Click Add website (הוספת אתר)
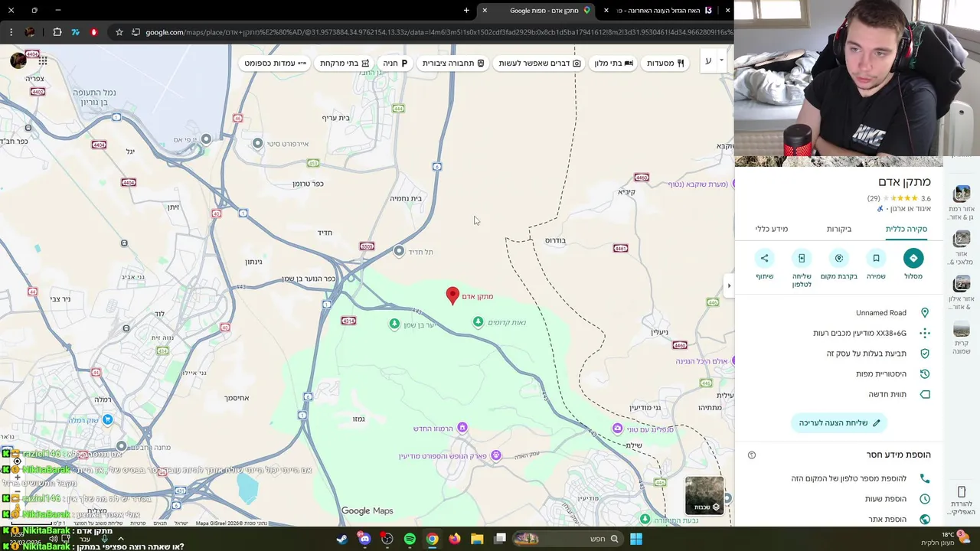This screenshot has width=980, height=551. point(840,519)
